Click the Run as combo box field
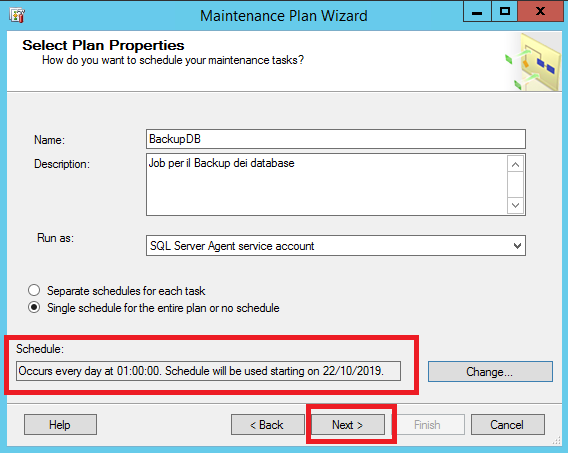Viewport: 568px width, 453px height. [x=336, y=246]
